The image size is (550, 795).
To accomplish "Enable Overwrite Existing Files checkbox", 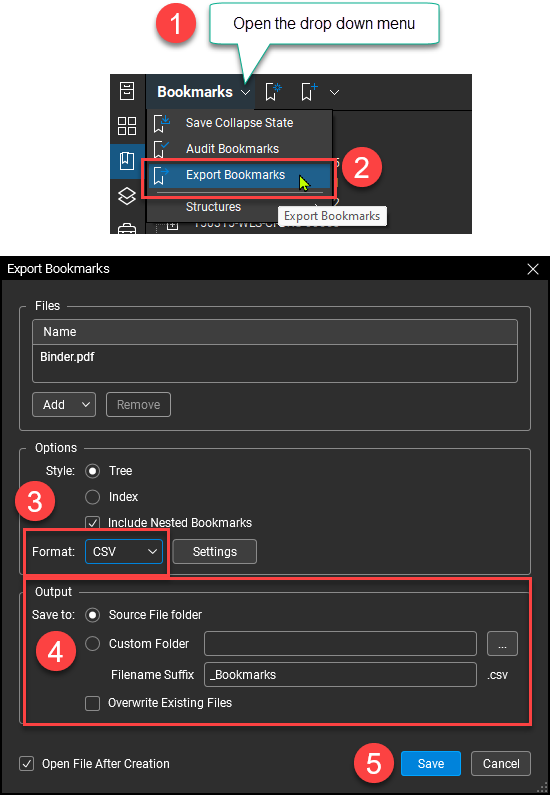I will pos(92,703).
